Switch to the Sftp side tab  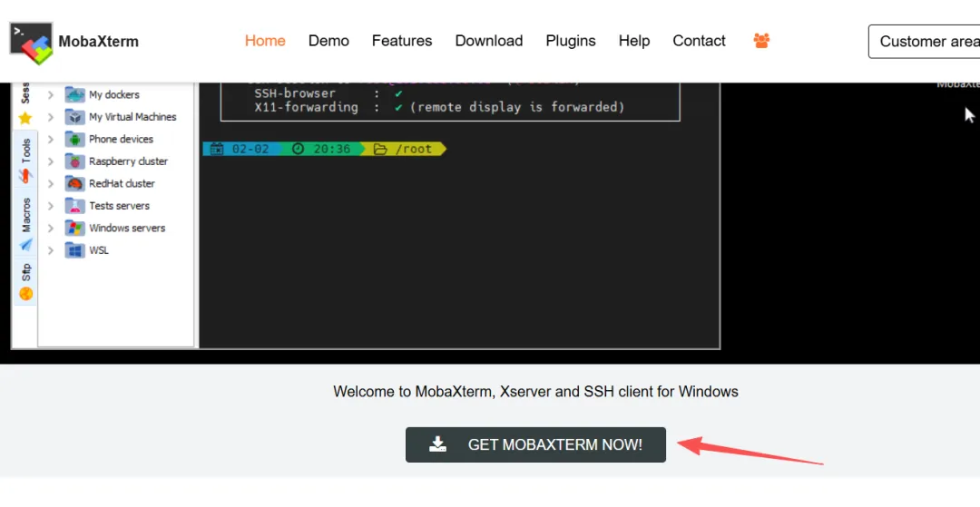25,281
